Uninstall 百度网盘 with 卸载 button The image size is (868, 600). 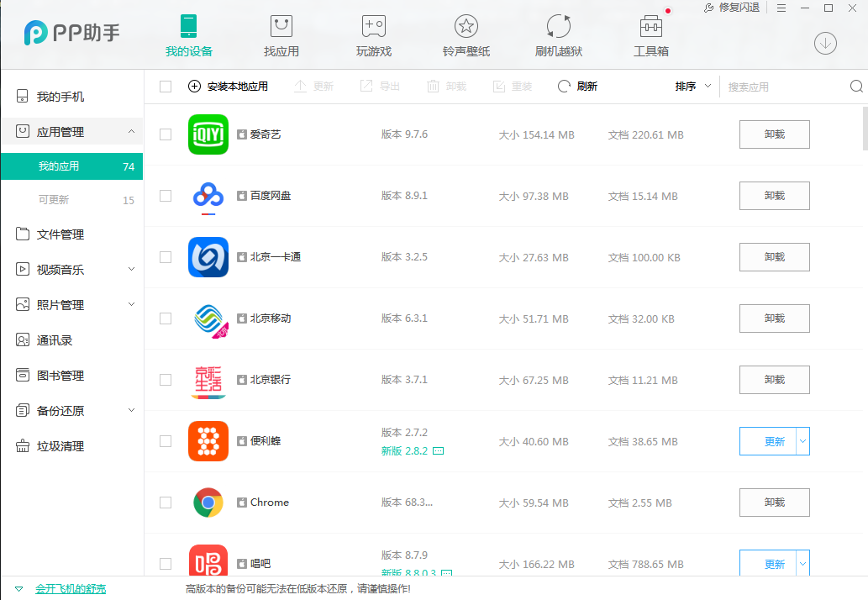point(775,196)
